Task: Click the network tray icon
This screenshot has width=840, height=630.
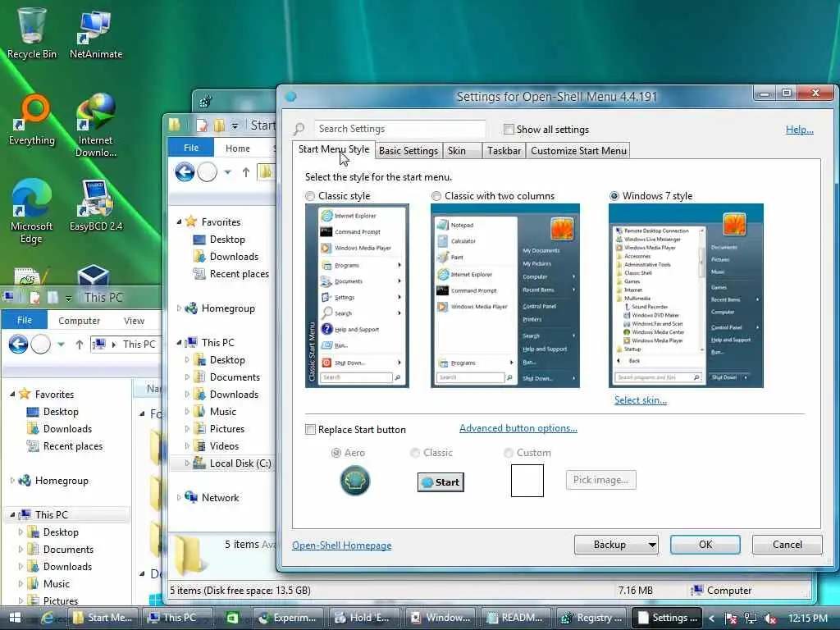Action: (751, 619)
